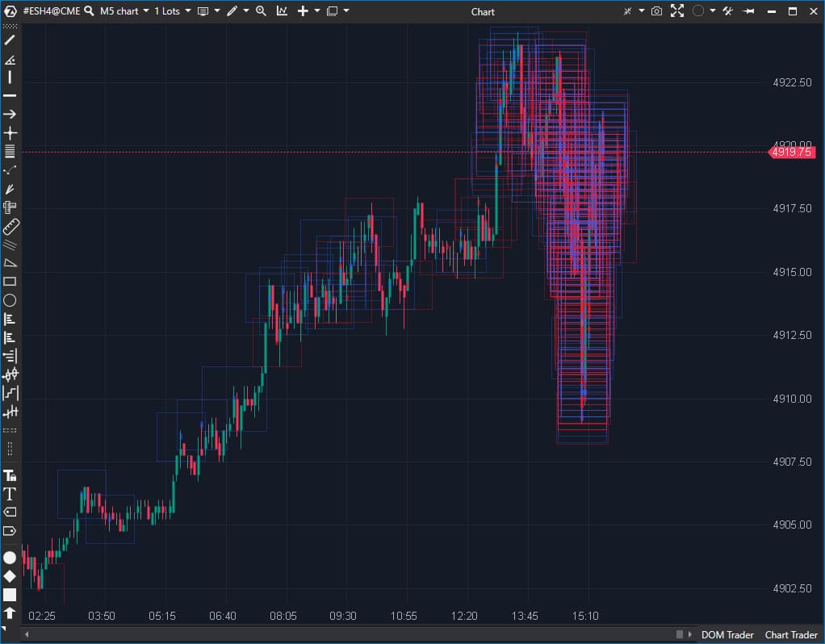Choose the ellipse shape tool

click(x=10, y=300)
